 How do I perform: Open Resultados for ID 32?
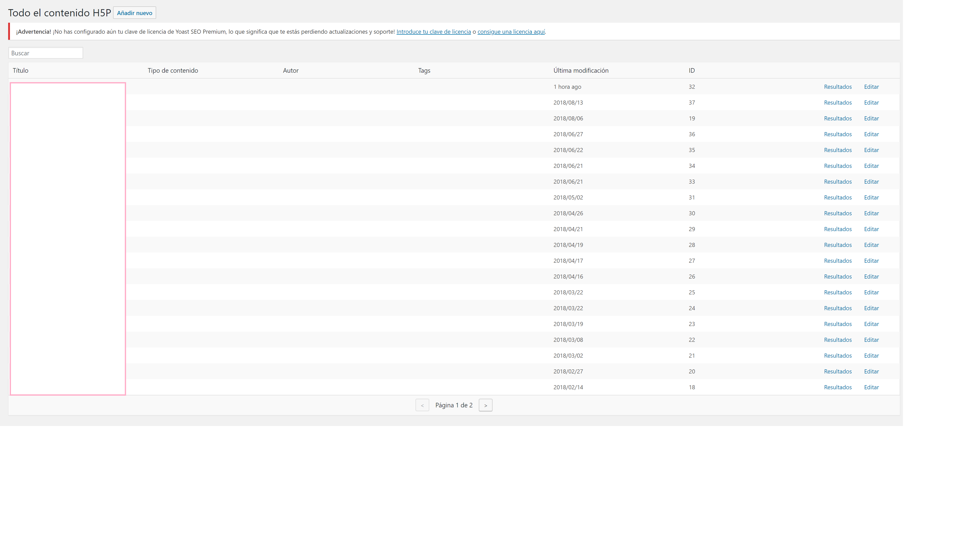coord(838,87)
